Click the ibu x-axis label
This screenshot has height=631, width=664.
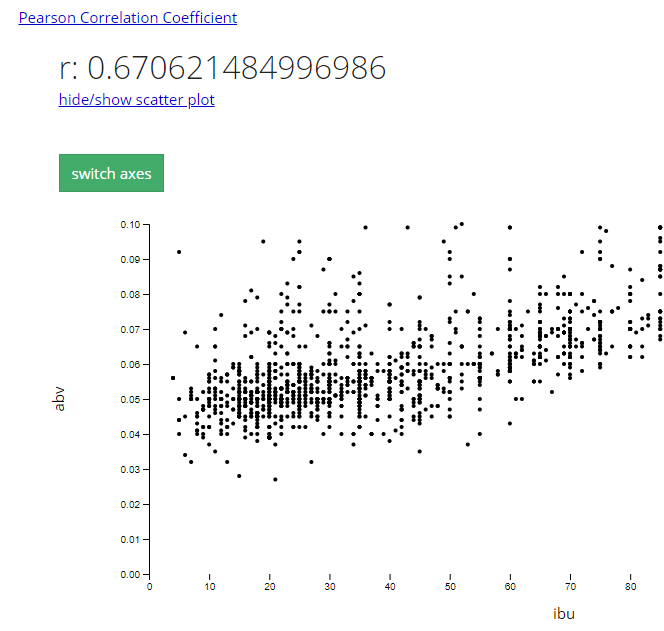[x=564, y=614]
